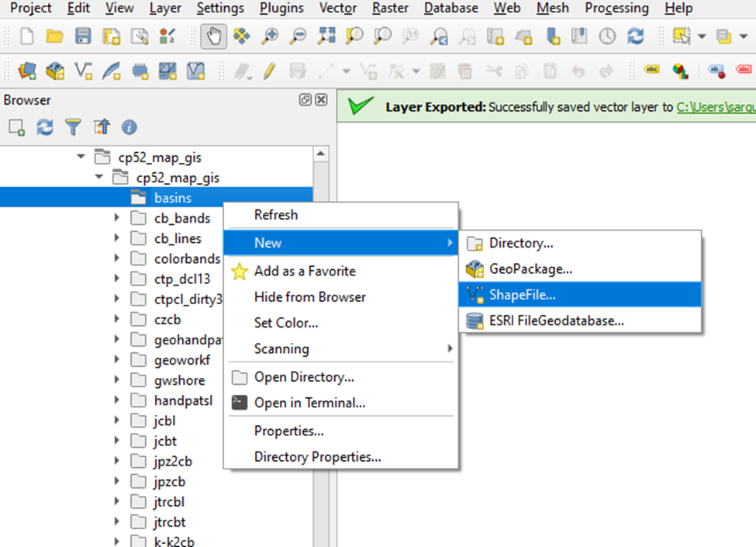Click the Zoom Last icon
This screenshot has height=547, width=756.
click(x=439, y=36)
